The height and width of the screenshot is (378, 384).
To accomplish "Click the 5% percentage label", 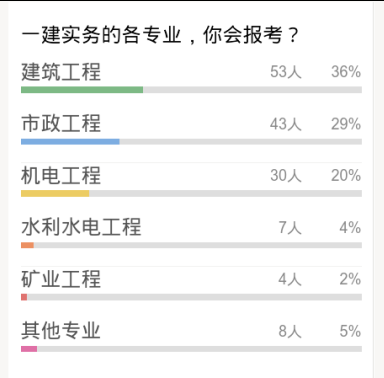I will click(x=350, y=331).
